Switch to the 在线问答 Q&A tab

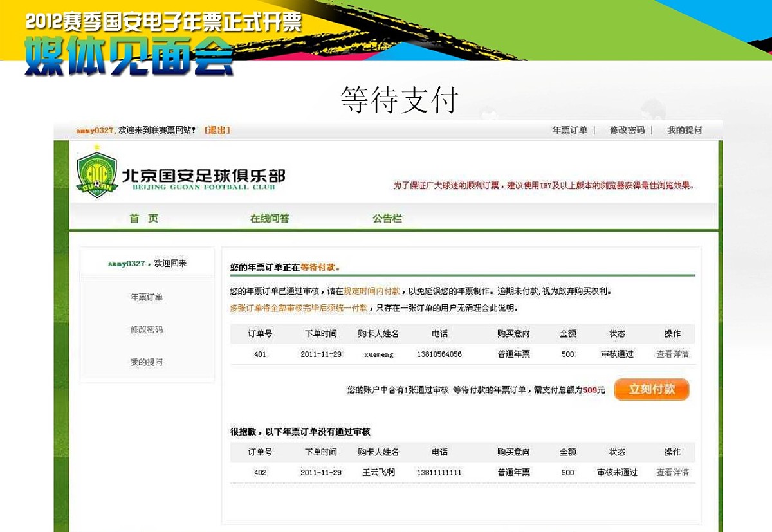pyautogui.click(x=271, y=218)
